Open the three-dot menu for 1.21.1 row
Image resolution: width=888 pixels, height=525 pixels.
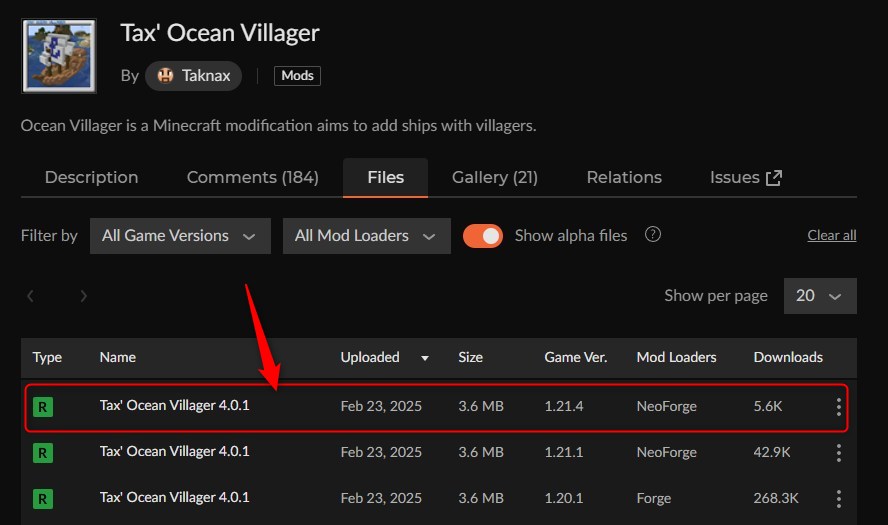click(839, 453)
